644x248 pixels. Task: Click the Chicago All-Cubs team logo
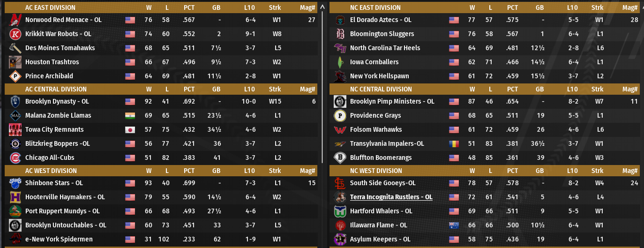[x=15, y=158]
